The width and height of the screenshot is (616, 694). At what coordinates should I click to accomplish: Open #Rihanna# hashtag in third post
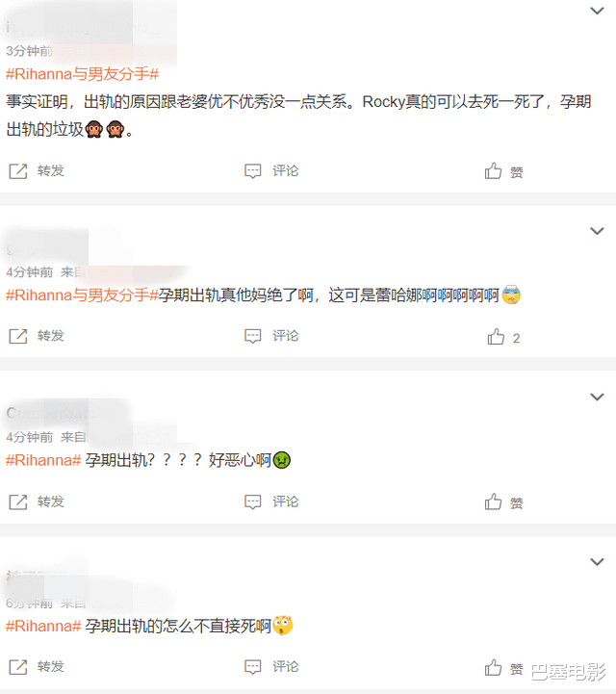(43, 460)
